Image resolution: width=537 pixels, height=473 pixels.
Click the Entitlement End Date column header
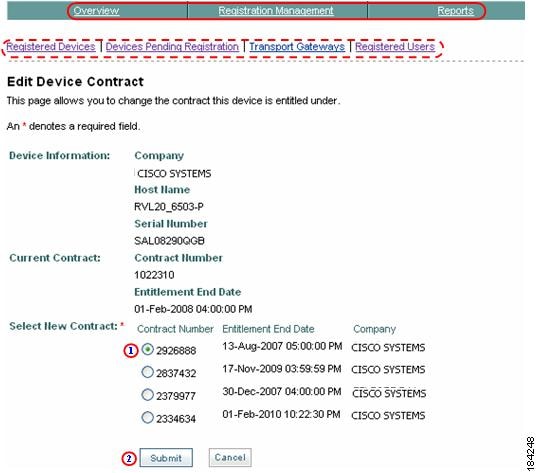click(x=268, y=329)
